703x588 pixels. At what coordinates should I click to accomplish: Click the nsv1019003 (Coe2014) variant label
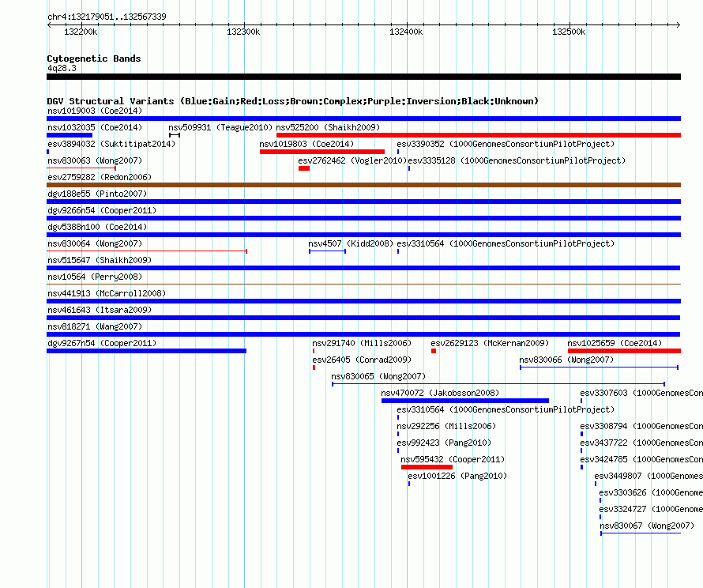click(95, 111)
